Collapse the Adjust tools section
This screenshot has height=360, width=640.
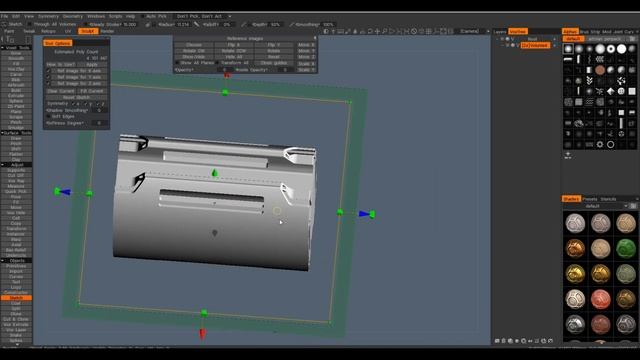3,164
